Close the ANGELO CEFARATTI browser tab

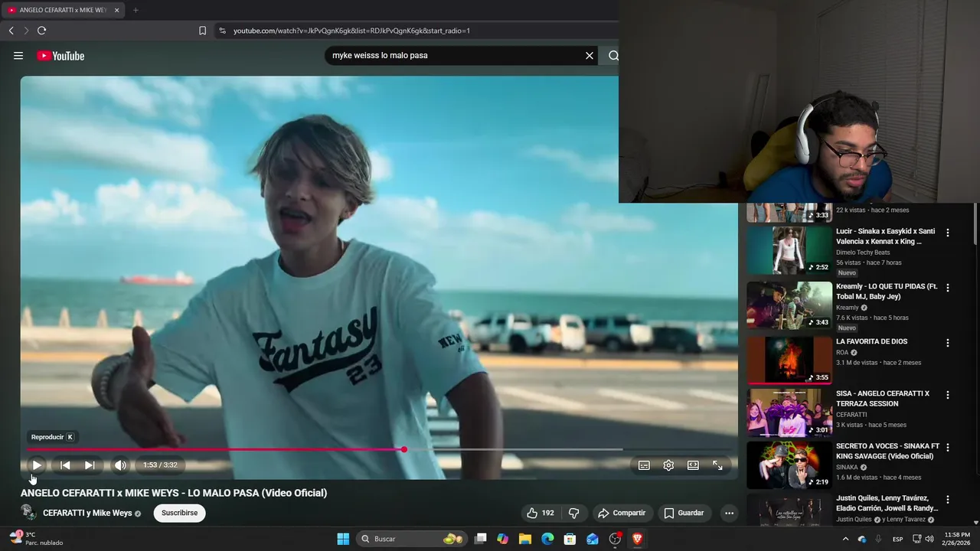tap(116, 10)
